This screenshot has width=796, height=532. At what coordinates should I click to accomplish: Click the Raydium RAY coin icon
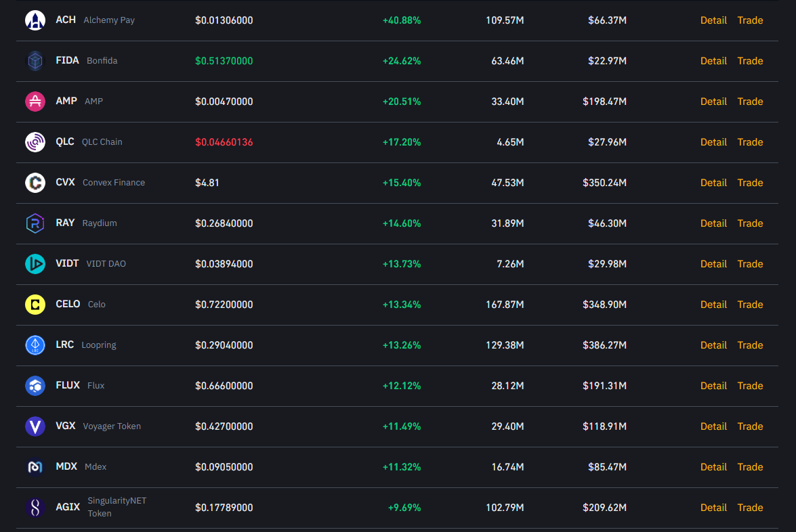(35, 223)
